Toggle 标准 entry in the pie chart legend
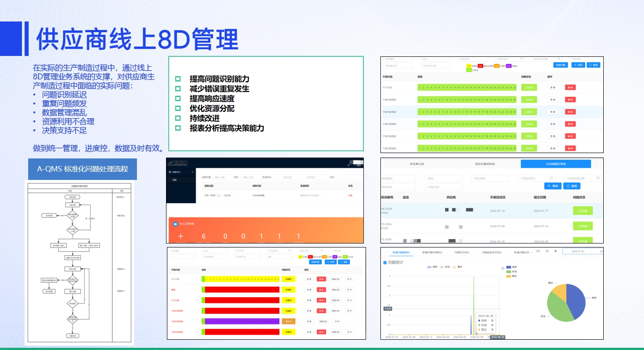 click(x=512, y=271)
